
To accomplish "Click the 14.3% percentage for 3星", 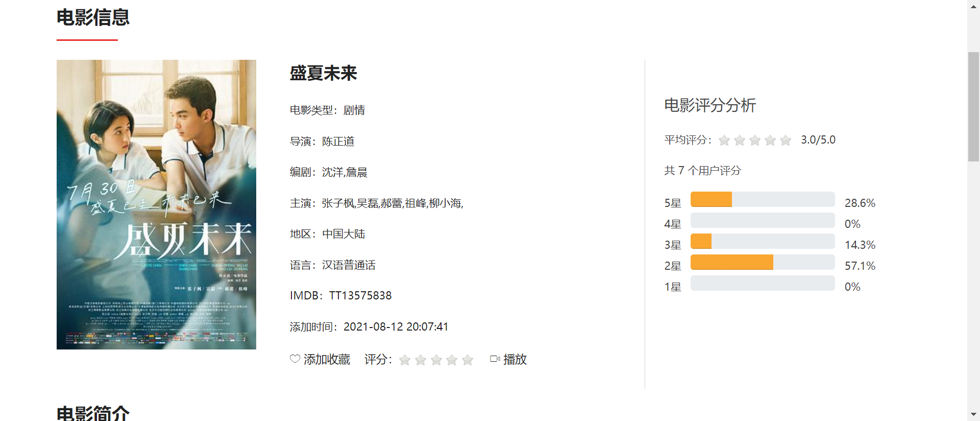I will [x=860, y=245].
